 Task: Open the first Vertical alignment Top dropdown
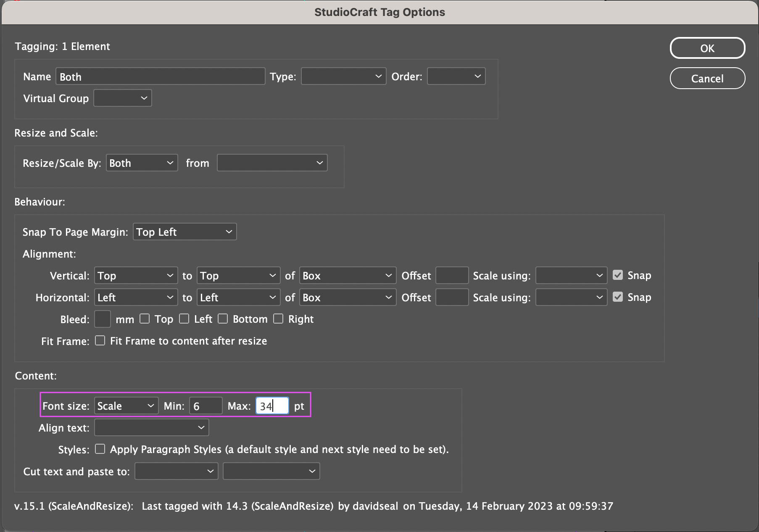136,276
